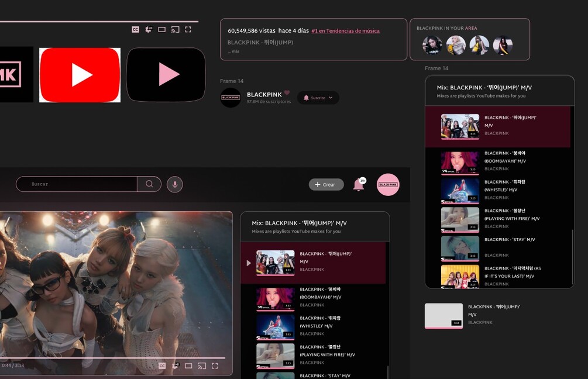Select PLAYING WITH FIRE row beside the video
Viewport: 588px width, 379px height.
(313, 356)
